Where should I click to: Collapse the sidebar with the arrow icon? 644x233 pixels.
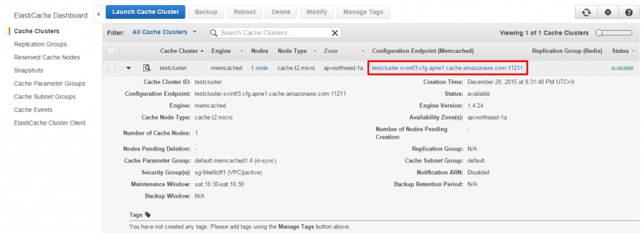click(x=98, y=15)
